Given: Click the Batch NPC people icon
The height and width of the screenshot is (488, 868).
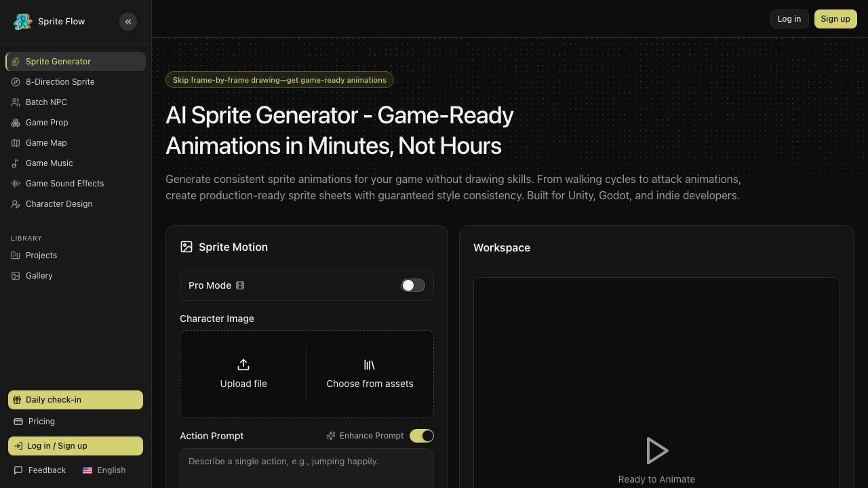Looking at the screenshot, I should click(16, 102).
